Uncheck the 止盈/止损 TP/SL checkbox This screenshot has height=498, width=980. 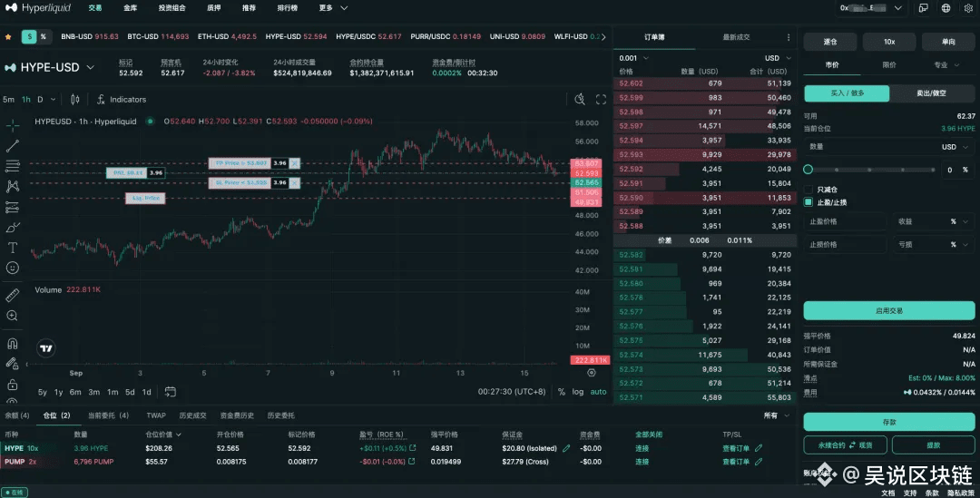coord(808,202)
